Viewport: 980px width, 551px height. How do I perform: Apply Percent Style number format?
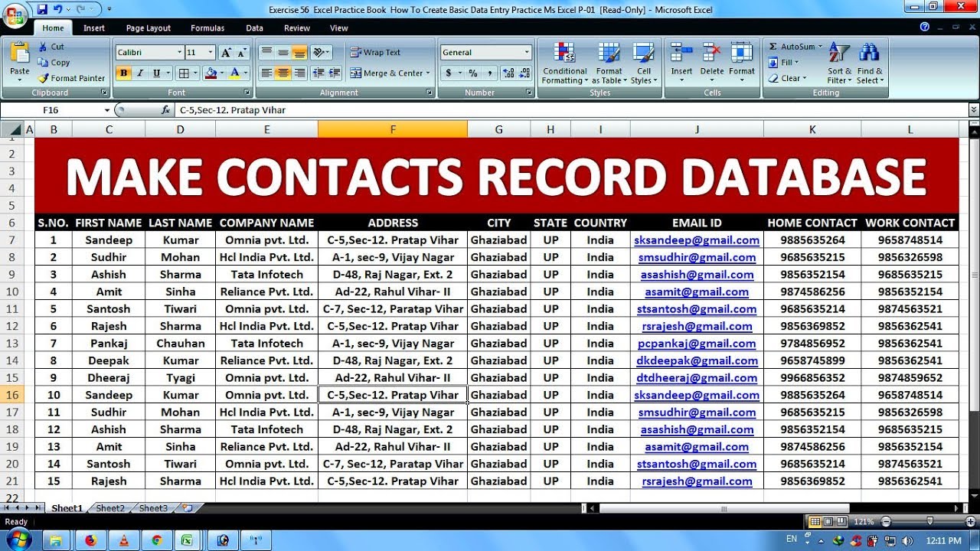pyautogui.click(x=473, y=73)
